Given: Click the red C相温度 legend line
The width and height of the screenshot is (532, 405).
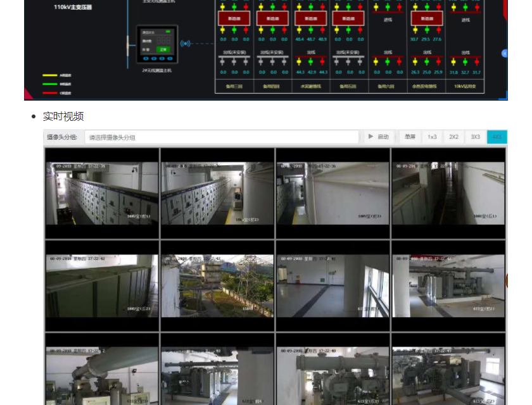Looking at the screenshot, I should tap(49, 93).
